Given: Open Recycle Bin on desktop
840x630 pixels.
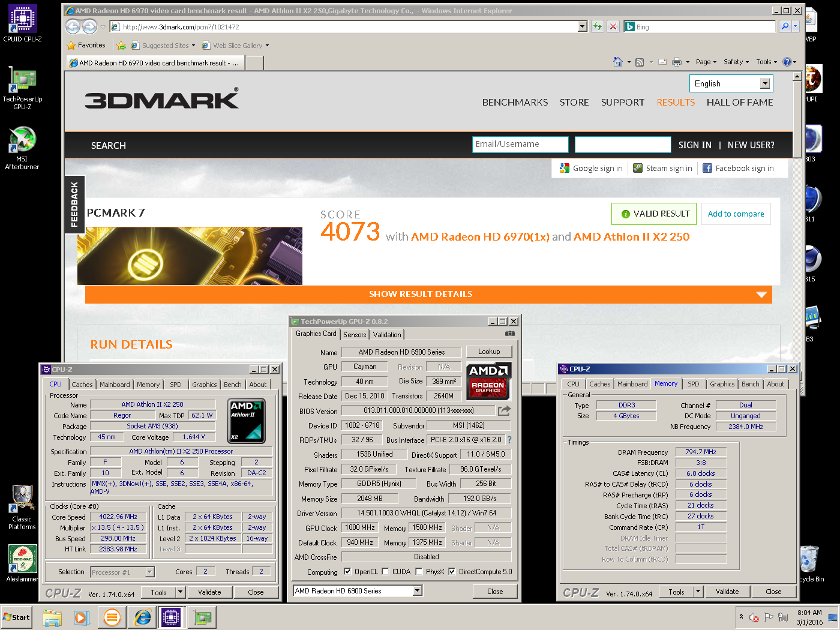Looking at the screenshot, I should (809, 563).
